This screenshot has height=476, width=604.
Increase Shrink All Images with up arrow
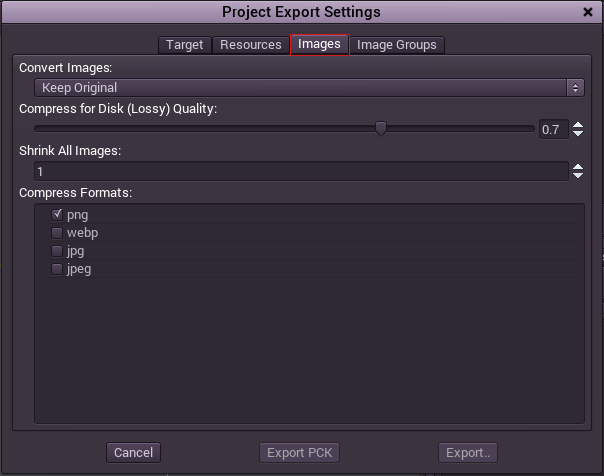click(x=577, y=166)
